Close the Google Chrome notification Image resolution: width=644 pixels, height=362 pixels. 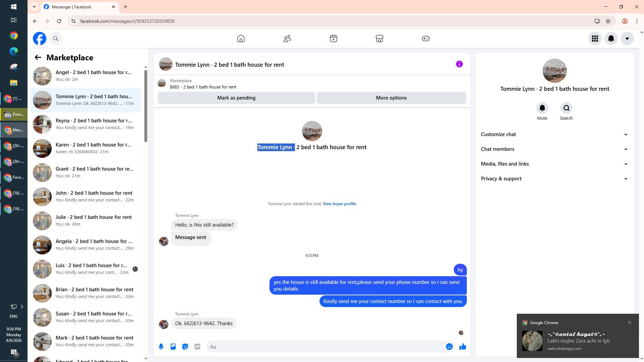tap(630, 322)
